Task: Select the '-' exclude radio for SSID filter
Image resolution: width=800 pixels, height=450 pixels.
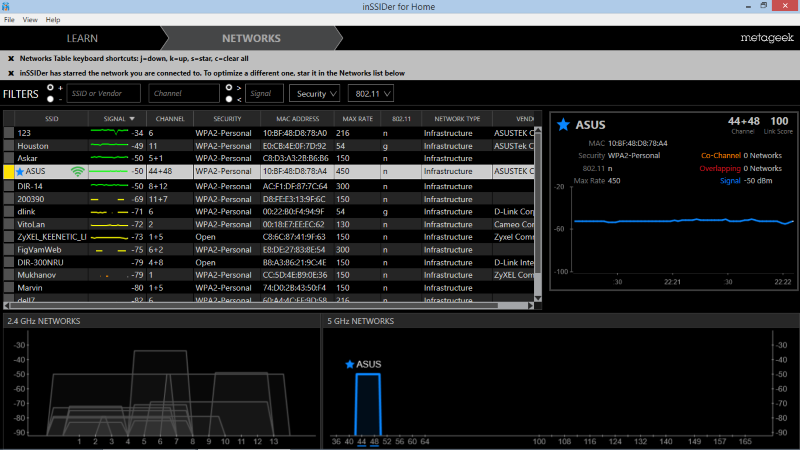Action: 49,99
